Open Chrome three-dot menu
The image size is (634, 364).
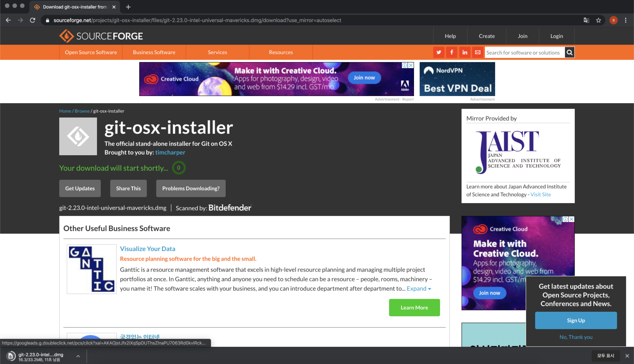(x=625, y=20)
